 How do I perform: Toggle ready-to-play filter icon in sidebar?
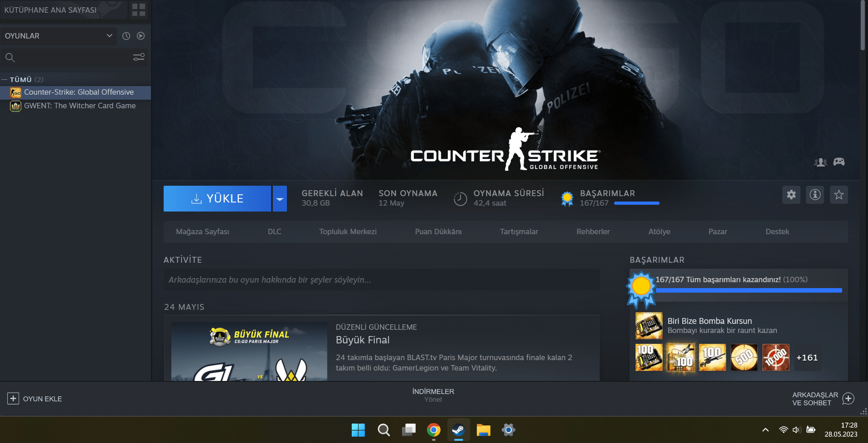pyautogui.click(x=141, y=36)
